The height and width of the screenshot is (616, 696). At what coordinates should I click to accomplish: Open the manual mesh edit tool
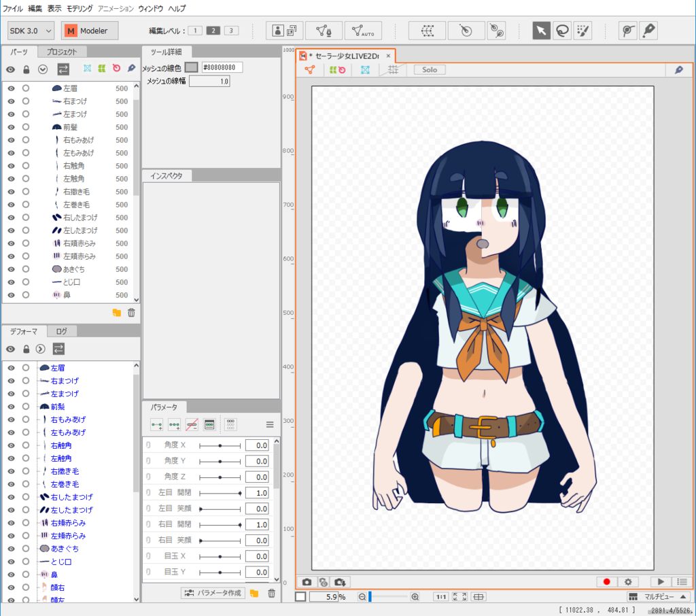click(x=324, y=31)
